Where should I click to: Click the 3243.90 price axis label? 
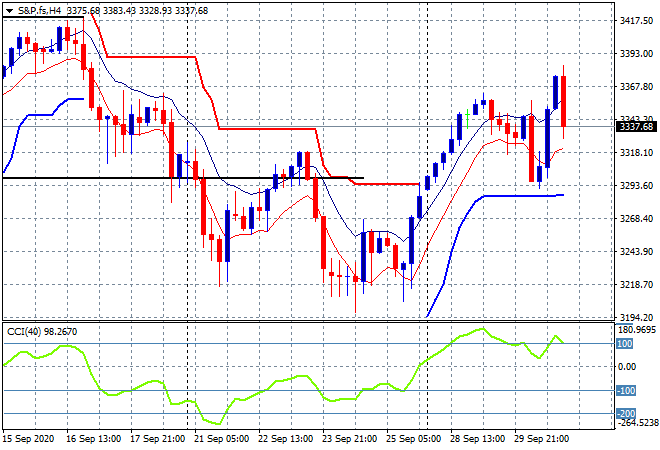pos(636,251)
